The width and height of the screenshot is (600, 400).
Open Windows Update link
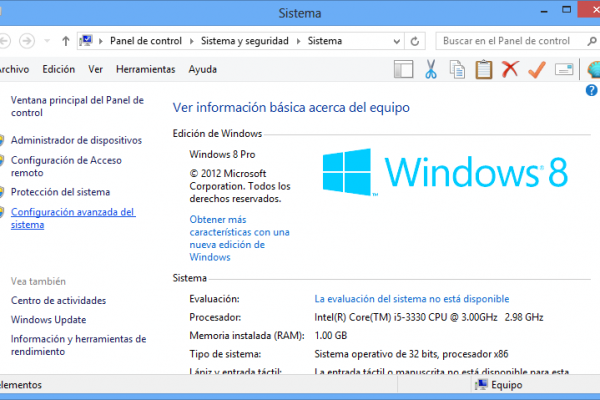point(48,320)
